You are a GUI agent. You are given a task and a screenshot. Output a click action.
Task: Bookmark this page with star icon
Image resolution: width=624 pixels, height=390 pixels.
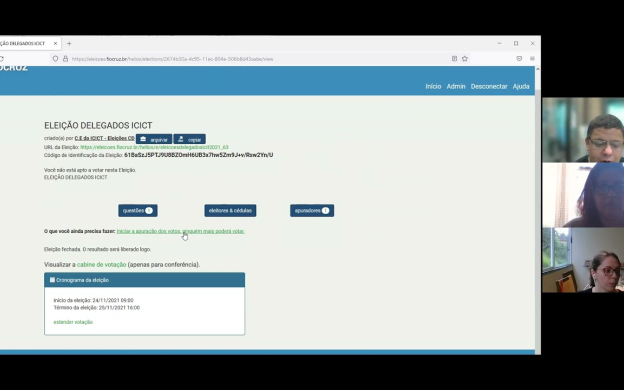click(x=464, y=58)
